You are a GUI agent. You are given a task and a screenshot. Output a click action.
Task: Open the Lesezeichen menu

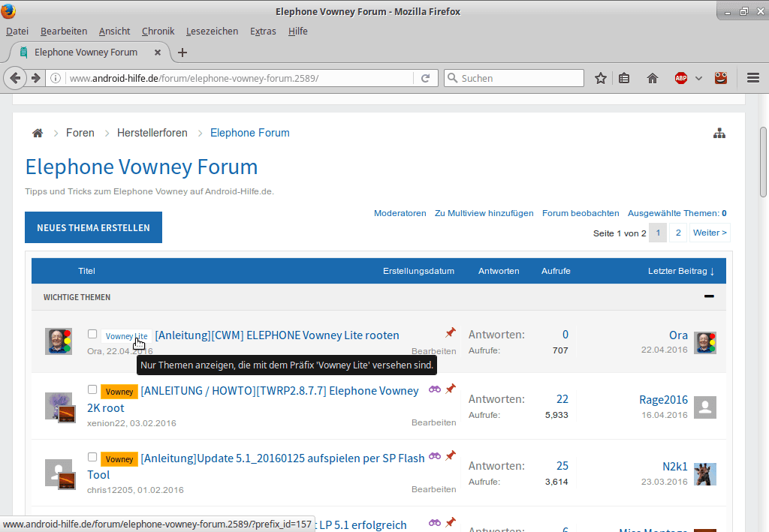pos(212,31)
